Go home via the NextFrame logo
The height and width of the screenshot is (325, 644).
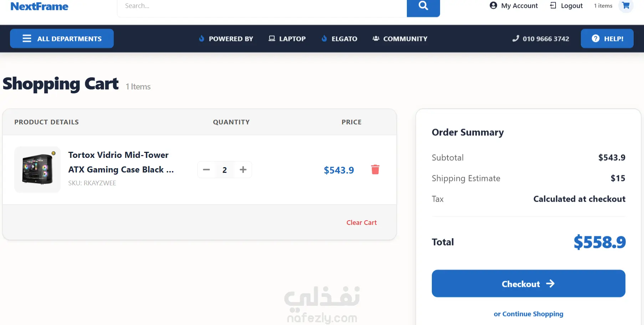click(39, 6)
